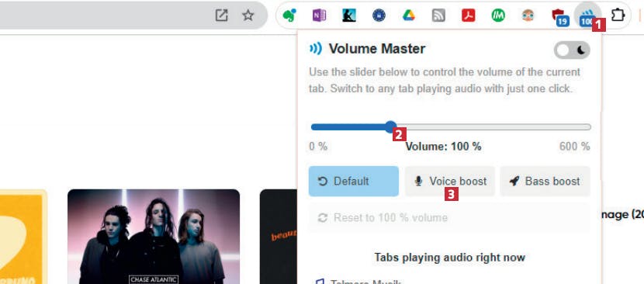
Task: Open the Evernote extension icon
Action: [x=289, y=16]
